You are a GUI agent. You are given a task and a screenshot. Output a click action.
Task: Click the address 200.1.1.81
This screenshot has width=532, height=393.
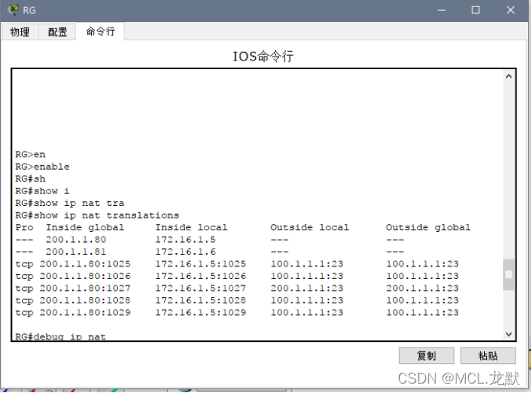pos(76,252)
